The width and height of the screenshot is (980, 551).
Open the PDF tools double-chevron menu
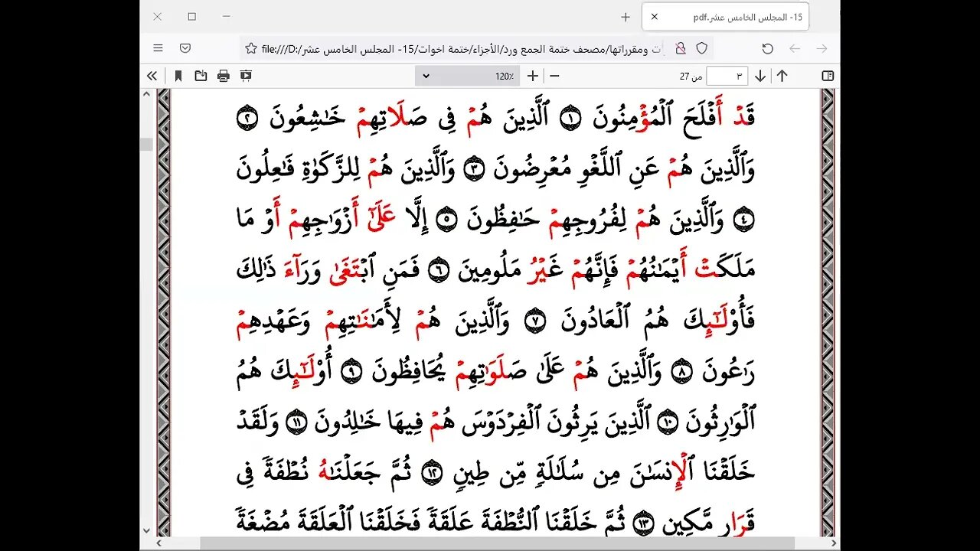coord(152,76)
